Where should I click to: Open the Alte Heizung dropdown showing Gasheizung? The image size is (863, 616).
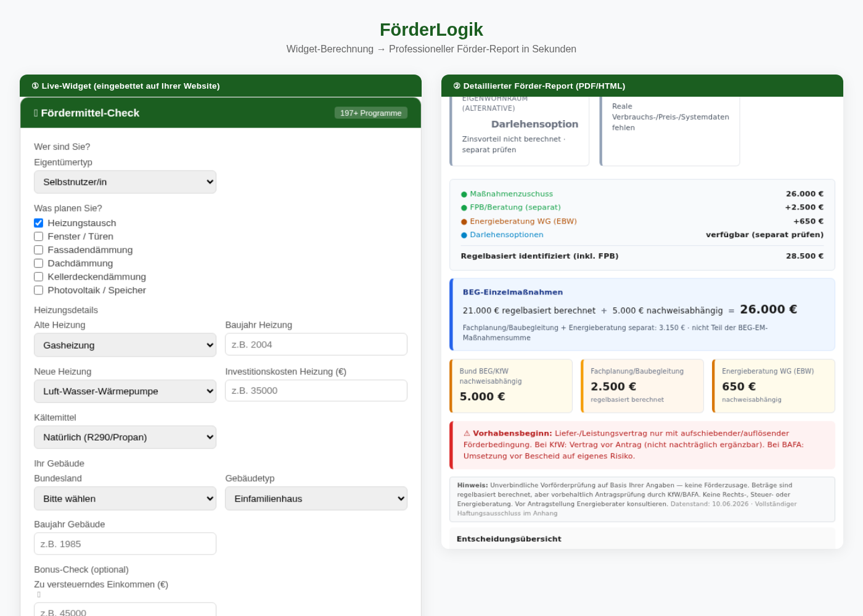[x=125, y=345]
